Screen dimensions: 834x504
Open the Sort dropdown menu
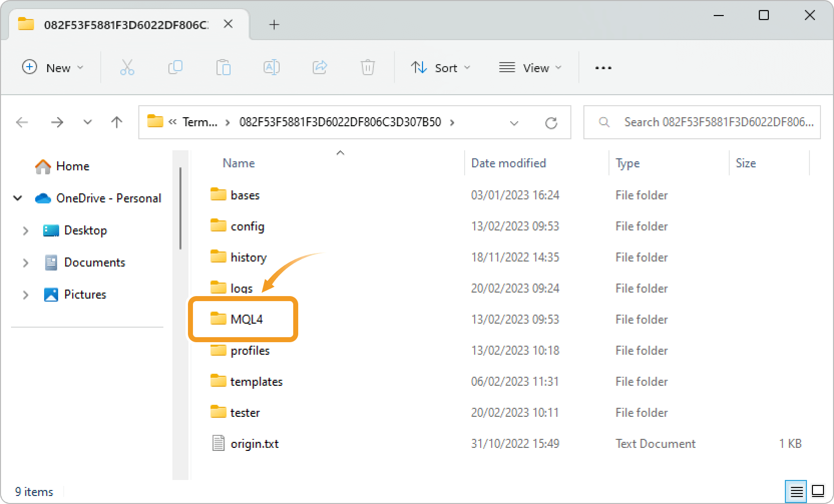(441, 68)
